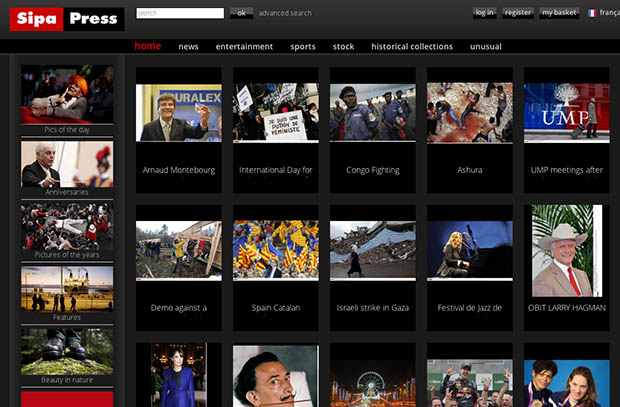Open the Demo against a photo

pos(179,251)
